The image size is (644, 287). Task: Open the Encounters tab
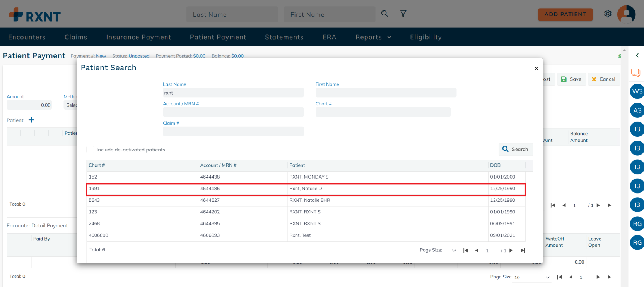pos(27,37)
